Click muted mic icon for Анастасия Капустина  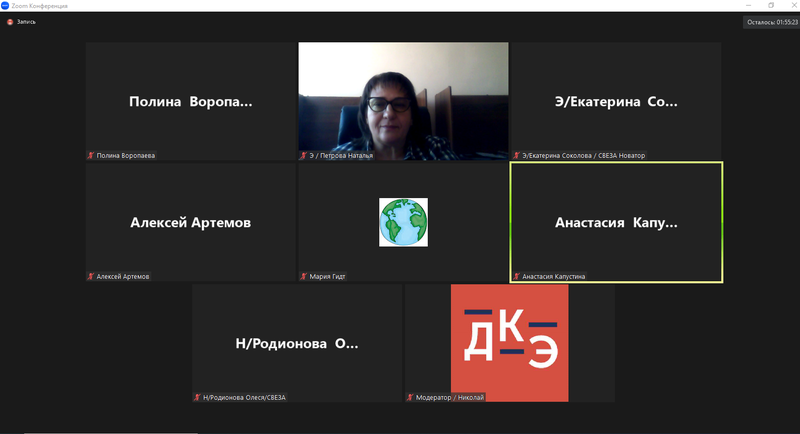pyautogui.click(x=516, y=276)
